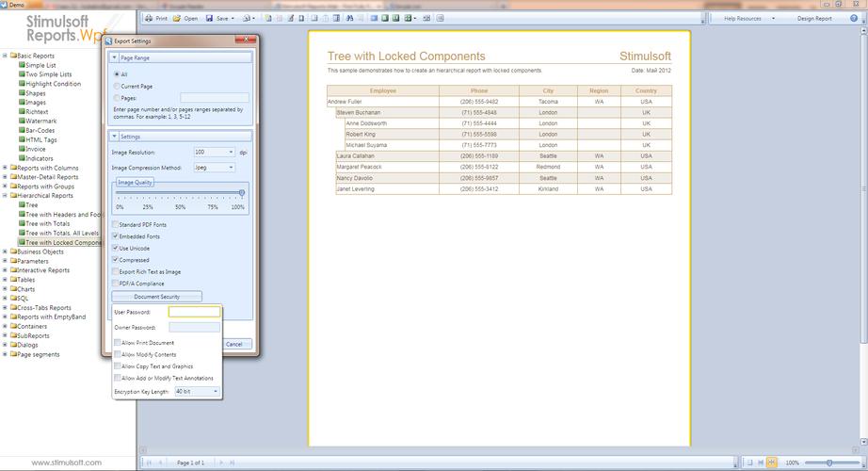Click the Document Security button
Screen dimensions: 868x471
(x=156, y=297)
